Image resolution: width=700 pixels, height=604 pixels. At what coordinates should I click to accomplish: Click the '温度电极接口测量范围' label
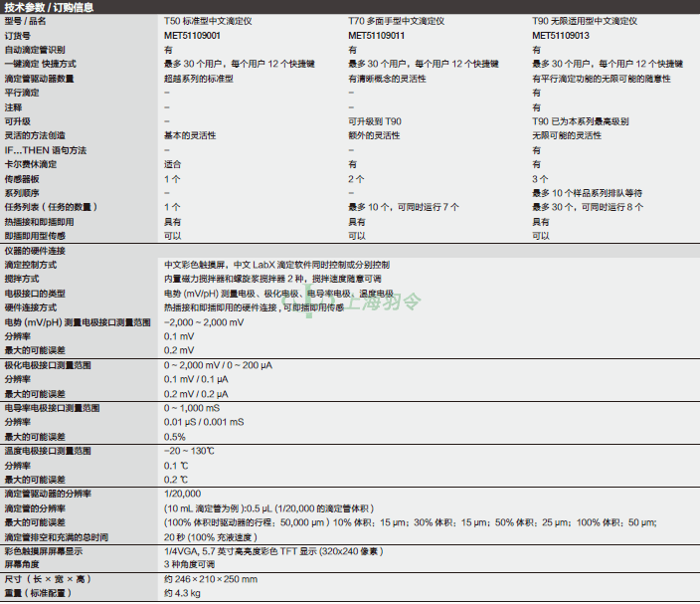(48, 451)
